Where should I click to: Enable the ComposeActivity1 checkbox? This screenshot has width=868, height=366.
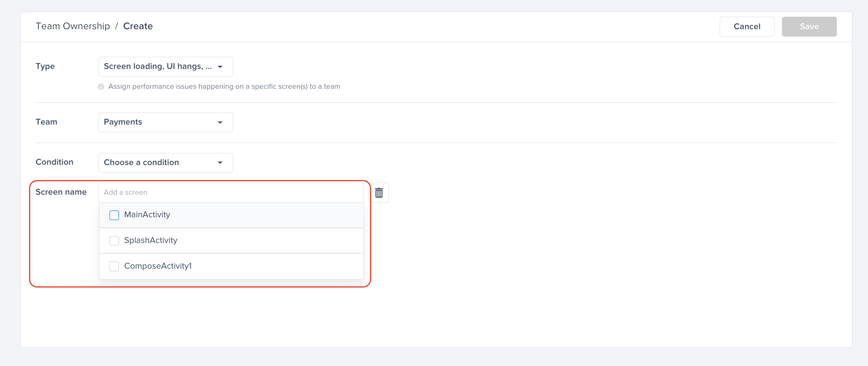tap(114, 266)
